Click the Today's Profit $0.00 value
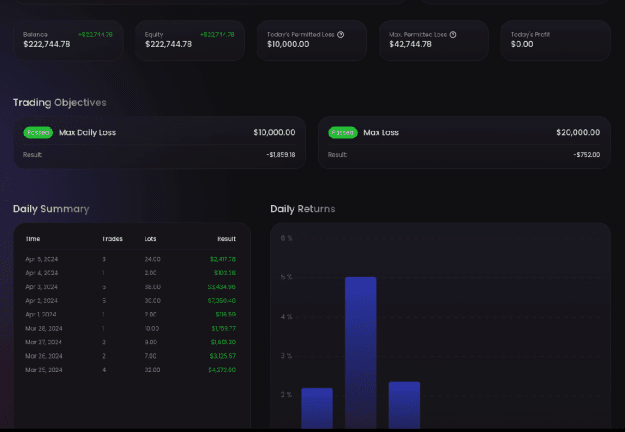 (x=522, y=44)
